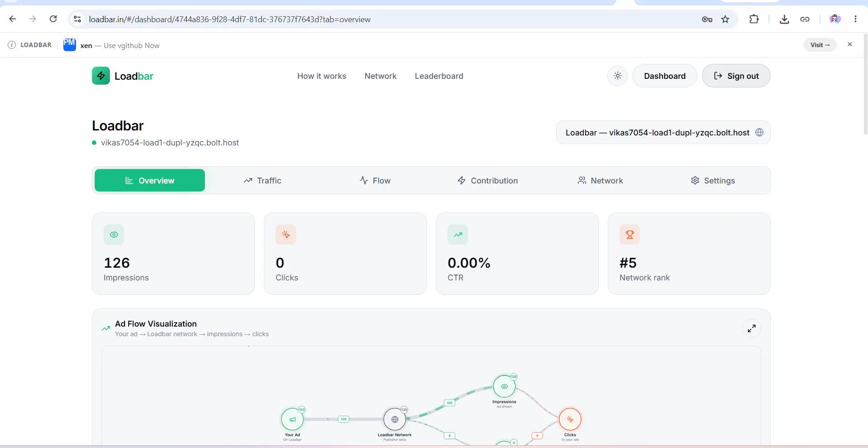
Task: Open the Contribution tab
Action: (x=488, y=180)
